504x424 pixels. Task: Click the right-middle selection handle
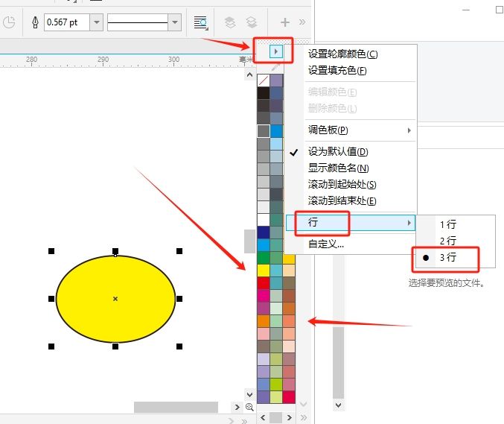pyautogui.click(x=179, y=299)
